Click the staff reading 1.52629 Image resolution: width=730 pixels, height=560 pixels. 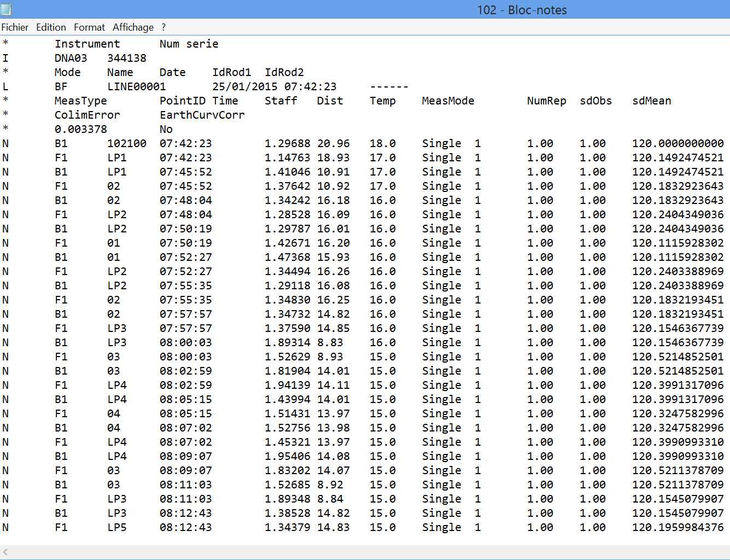click(288, 357)
